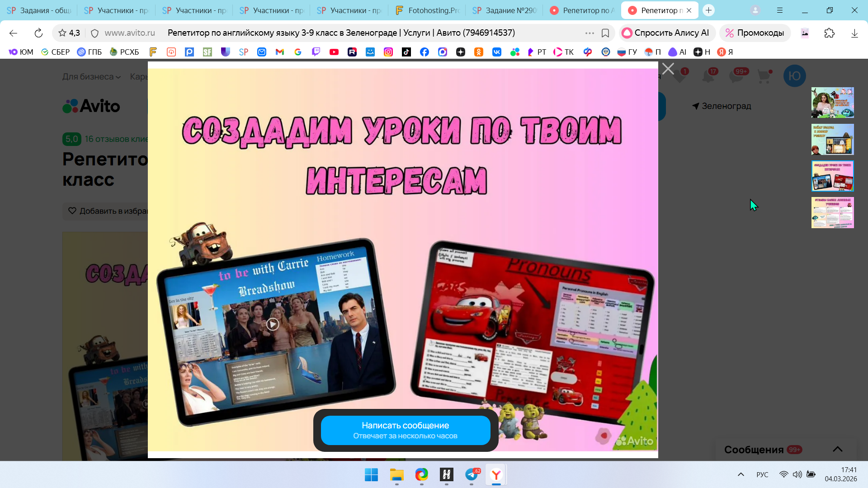Expand the Сообщения panel chevron
The width and height of the screenshot is (868, 488).
(837, 449)
